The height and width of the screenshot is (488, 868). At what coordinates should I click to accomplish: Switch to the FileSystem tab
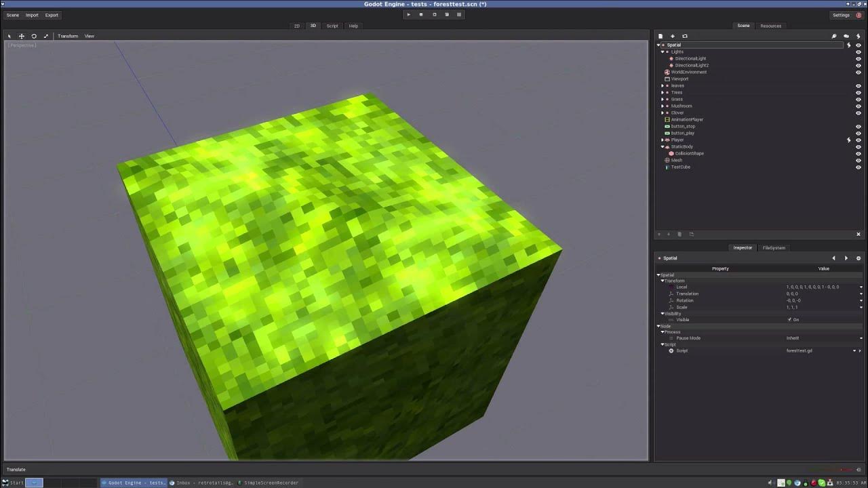[774, 248]
